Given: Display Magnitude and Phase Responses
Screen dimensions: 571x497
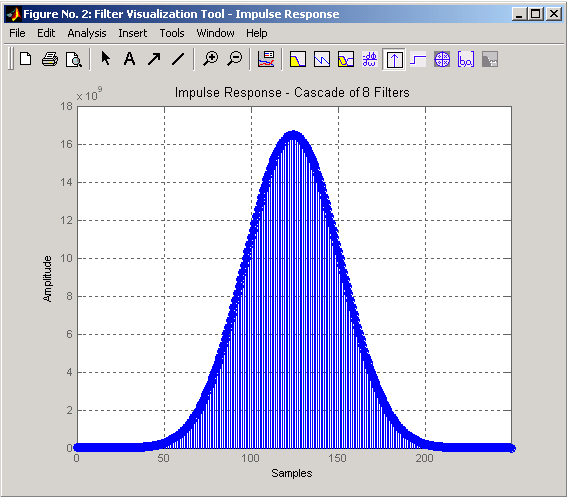Looking at the screenshot, I should pos(346,59).
